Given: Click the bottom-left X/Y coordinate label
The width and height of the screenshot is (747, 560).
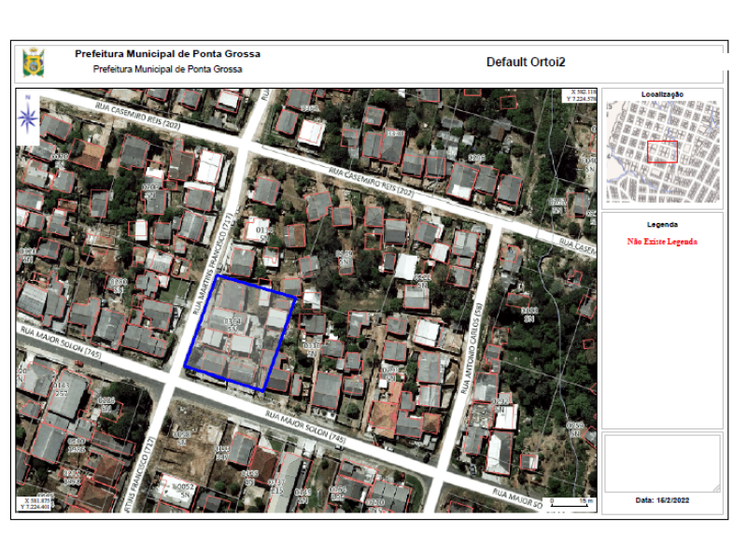Looking at the screenshot, I should (35, 505).
